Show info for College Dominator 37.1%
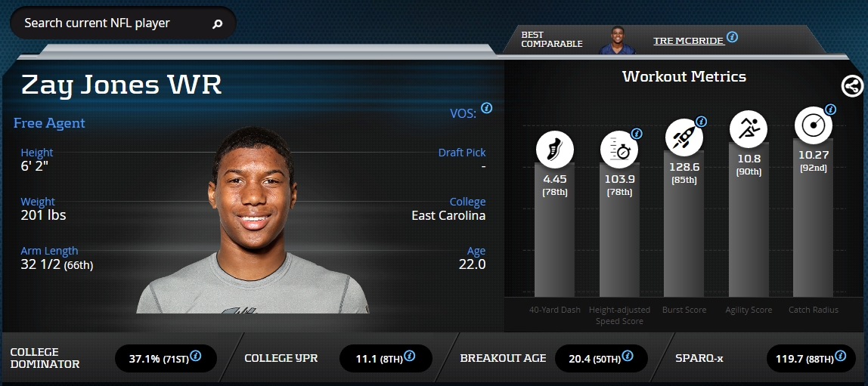Screen dimensions: 868x386 coord(195,356)
